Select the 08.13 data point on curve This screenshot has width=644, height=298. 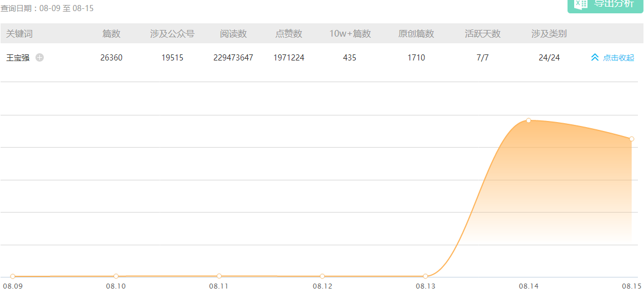point(425,276)
